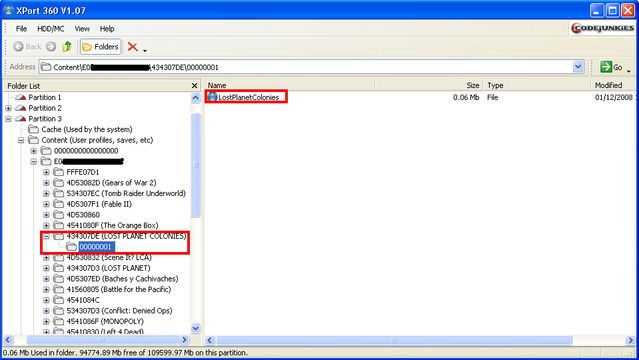Select 4D530832 (Scene It? LCA) folder
This screenshot has height=360, width=639.
pos(109,257)
